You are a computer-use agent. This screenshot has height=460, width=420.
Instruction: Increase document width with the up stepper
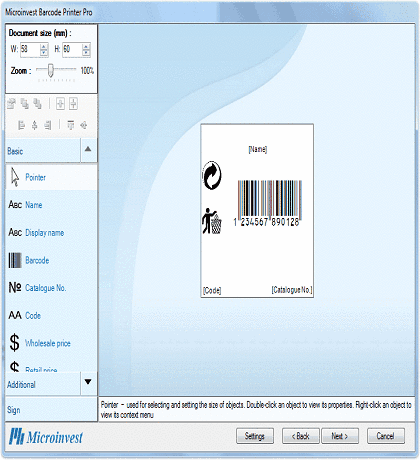[x=44, y=47]
